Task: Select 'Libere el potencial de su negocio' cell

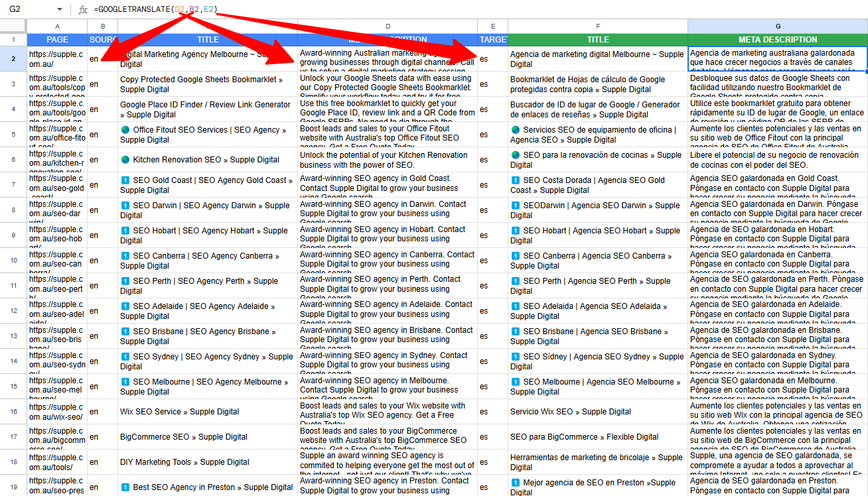Action: pyautogui.click(x=778, y=160)
